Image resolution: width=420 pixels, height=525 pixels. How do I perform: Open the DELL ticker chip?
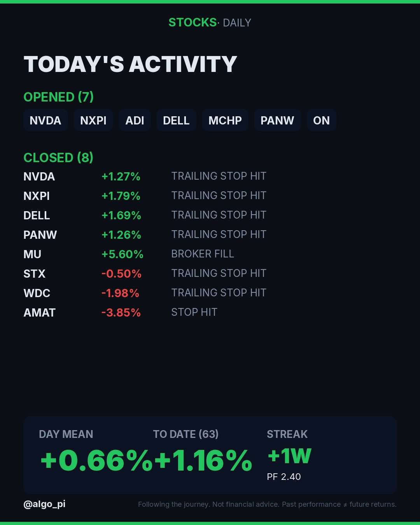click(176, 121)
